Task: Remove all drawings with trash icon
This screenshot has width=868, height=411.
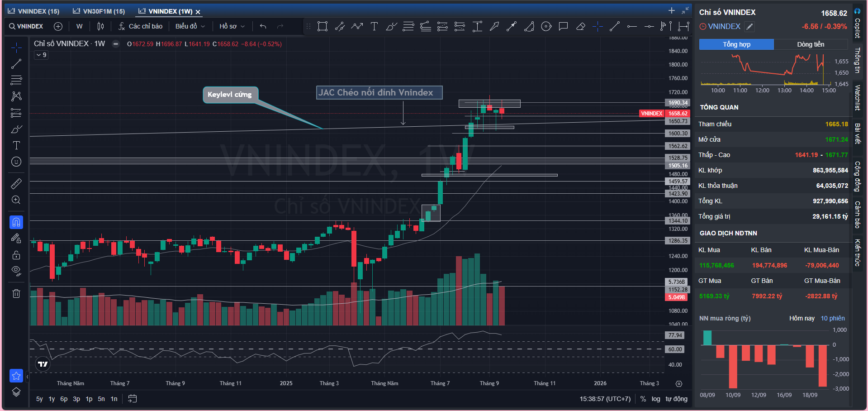Action: 16,293
